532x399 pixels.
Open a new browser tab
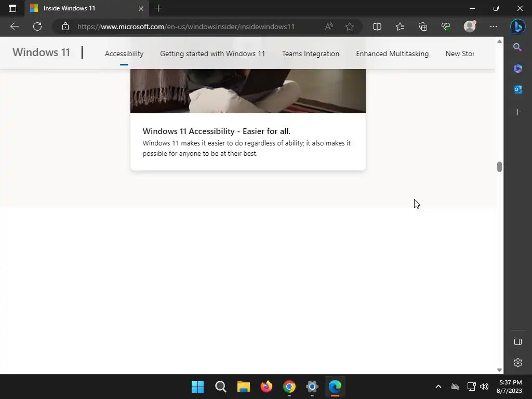pyautogui.click(x=158, y=8)
